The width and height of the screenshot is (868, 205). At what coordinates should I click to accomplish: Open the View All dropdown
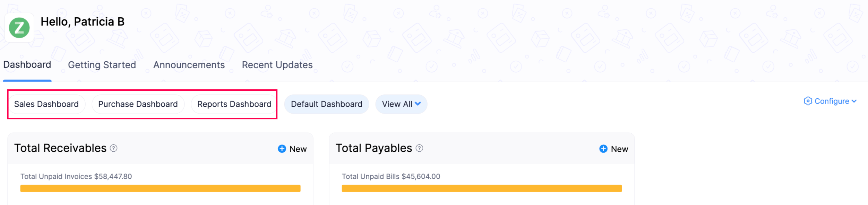point(401,104)
